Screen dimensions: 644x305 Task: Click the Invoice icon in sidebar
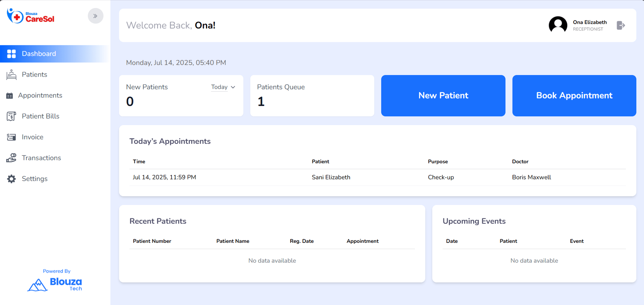click(x=11, y=137)
